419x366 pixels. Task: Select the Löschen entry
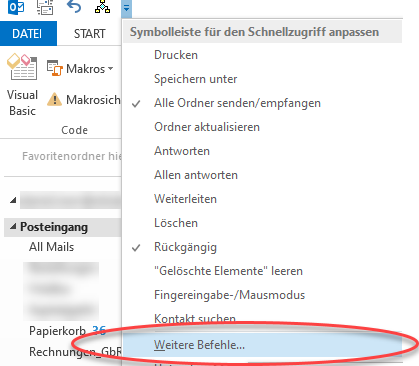pos(263,223)
